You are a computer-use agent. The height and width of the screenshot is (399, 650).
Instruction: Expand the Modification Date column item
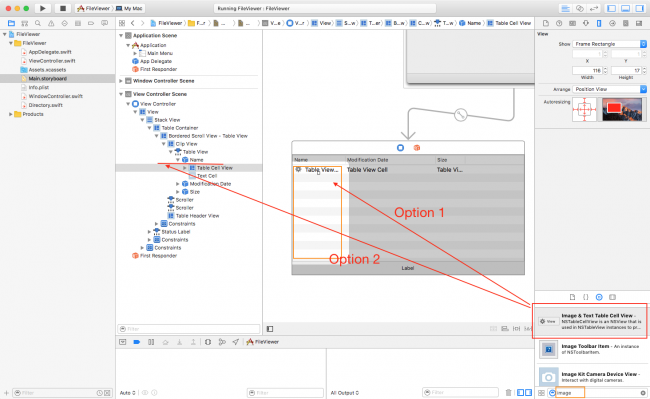coord(178,184)
